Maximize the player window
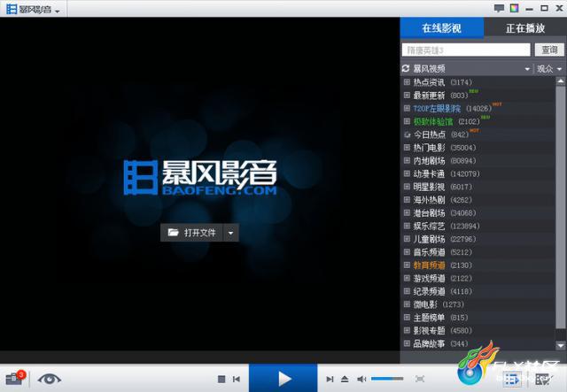The image size is (567, 392). pyautogui.click(x=544, y=8)
